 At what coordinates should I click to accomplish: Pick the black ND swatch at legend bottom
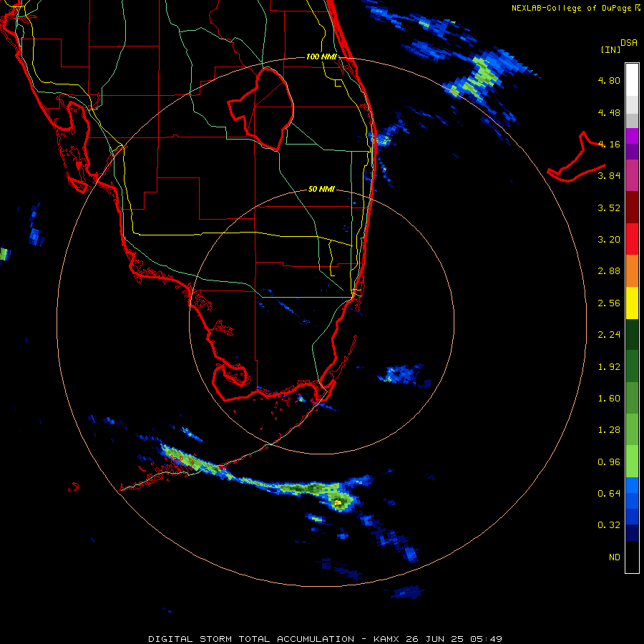pos(632,557)
